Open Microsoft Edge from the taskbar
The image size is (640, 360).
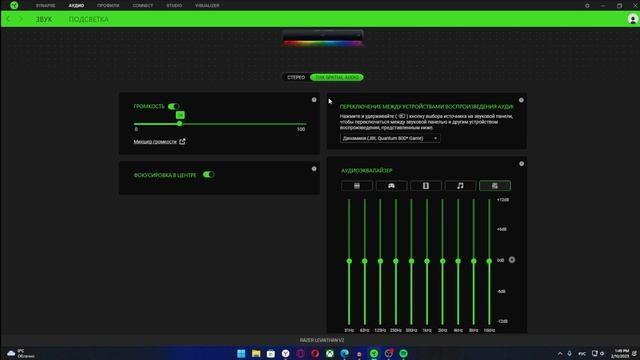tap(344, 353)
